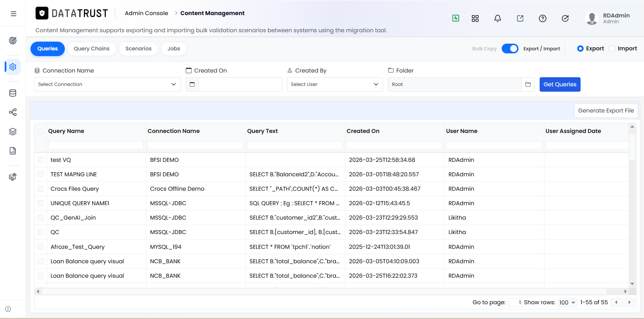This screenshot has width=644, height=319.
Task: Check the box for Afroze_Test_Query row
Action: point(41,247)
